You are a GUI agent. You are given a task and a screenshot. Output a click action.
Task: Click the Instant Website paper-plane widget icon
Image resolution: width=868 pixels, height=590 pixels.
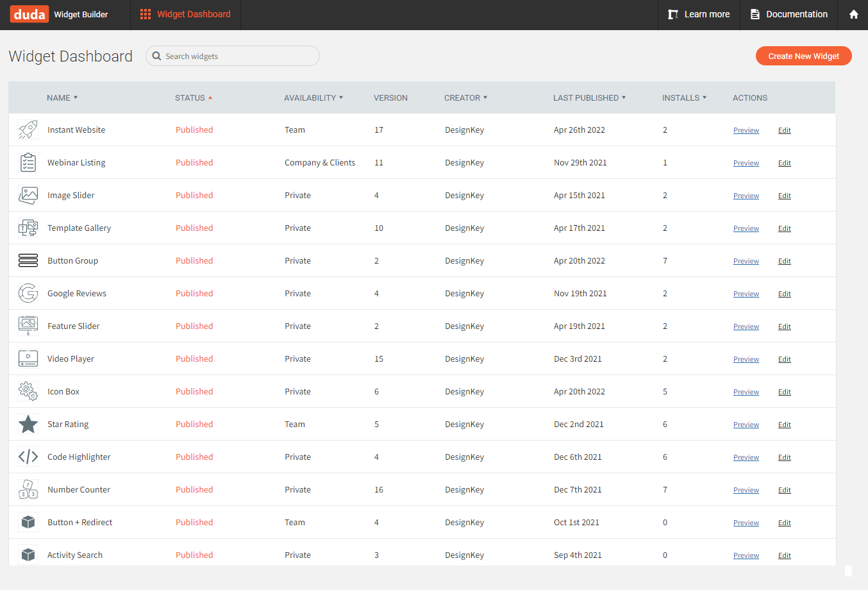(x=28, y=130)
